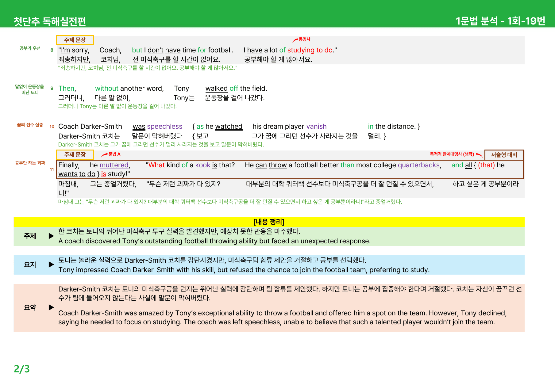Click the red word 'What' in sentence 11
Viewport: 555px width, 392px height.
(157, 165)
